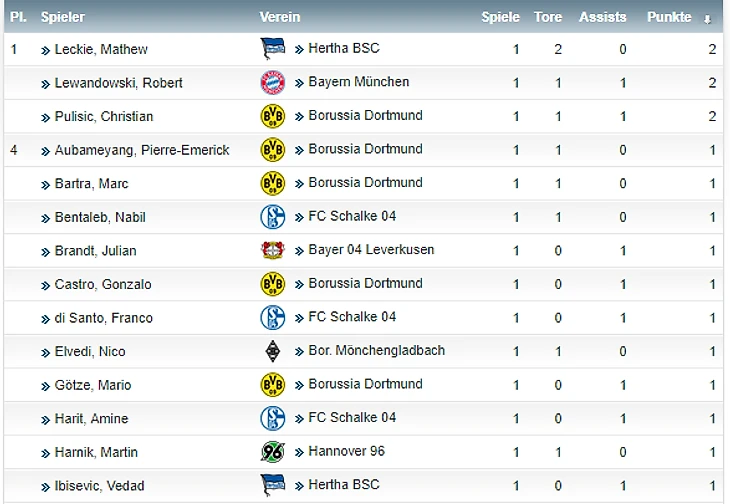This screenshot has width=730, height=504.
Task: Click the Hannover 96 logo icon
Action: click(272, 452)
